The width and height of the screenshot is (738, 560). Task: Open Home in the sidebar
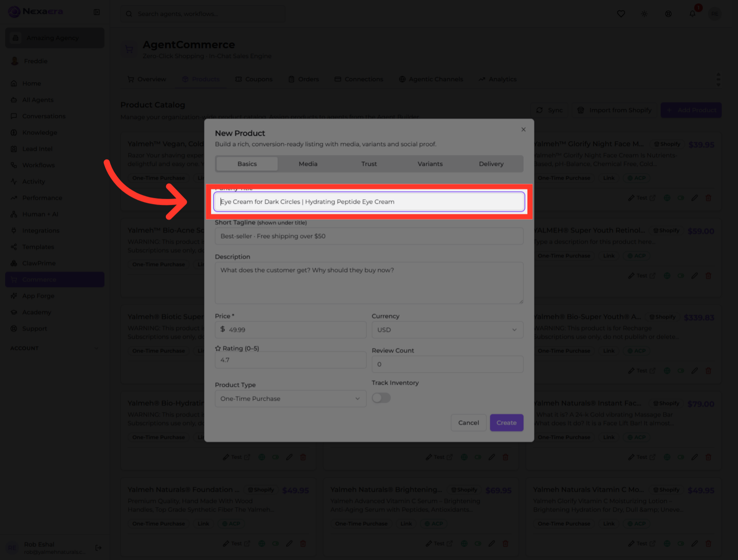click(x=55, y=83)
